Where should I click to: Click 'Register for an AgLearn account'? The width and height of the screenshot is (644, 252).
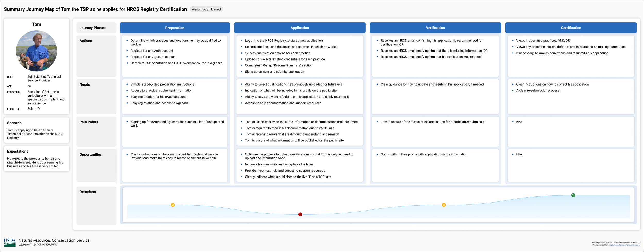click(x=154, y=57)
